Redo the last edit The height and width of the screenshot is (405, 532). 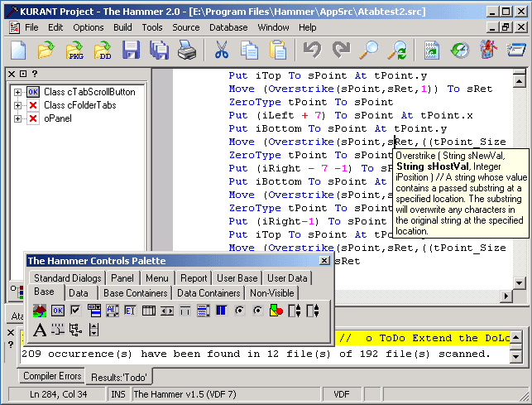[x=341, y=50]
